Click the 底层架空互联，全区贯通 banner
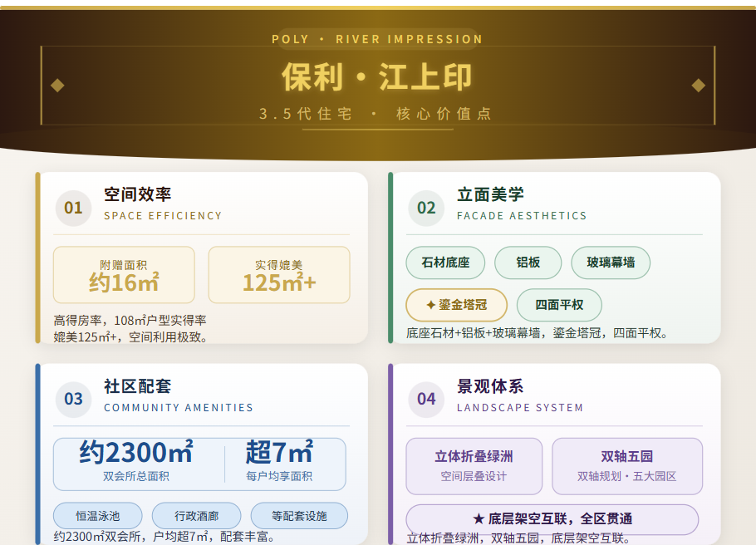 coord(552,519)
